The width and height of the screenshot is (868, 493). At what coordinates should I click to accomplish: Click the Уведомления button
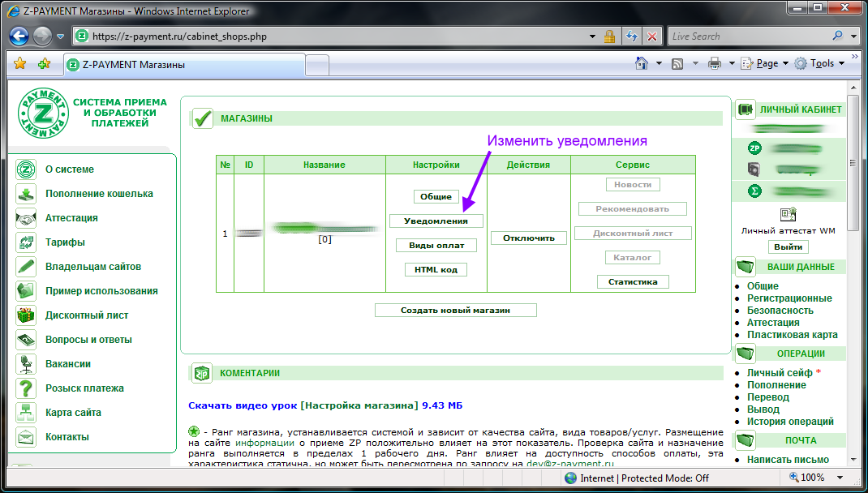[x=436, y=221]
